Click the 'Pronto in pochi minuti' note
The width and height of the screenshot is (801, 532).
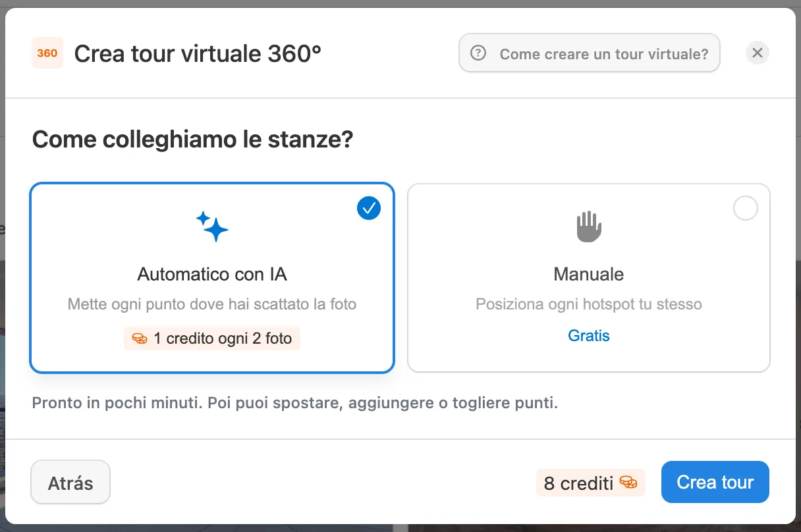295,403
